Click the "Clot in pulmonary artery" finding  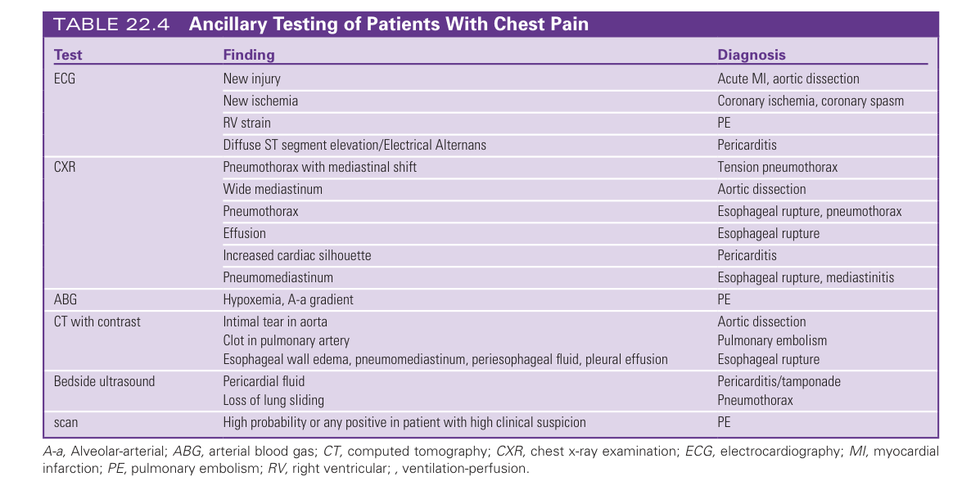[286, 340]
